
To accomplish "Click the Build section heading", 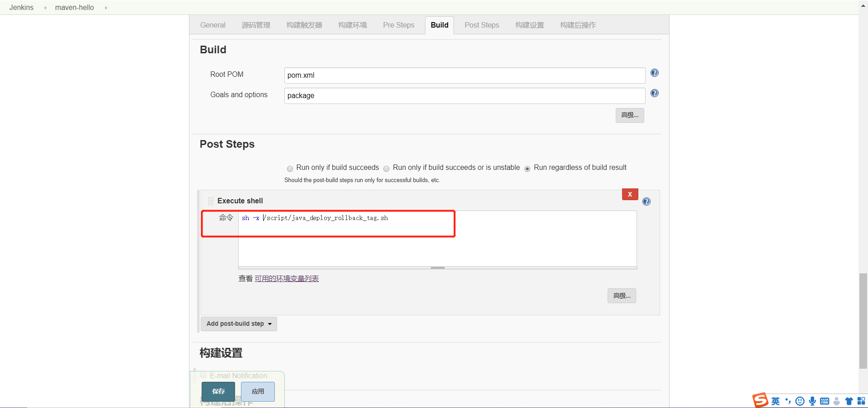I will 213,50.
